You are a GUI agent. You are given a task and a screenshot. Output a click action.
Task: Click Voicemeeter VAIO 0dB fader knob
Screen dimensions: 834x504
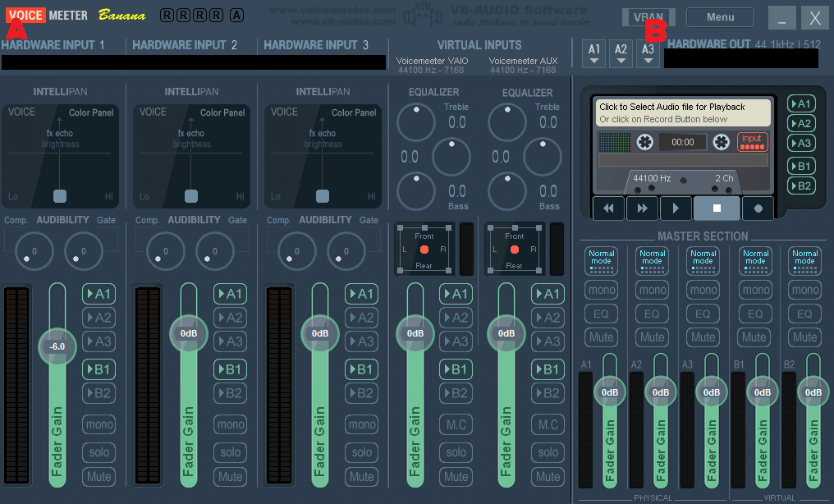point(415,333)
